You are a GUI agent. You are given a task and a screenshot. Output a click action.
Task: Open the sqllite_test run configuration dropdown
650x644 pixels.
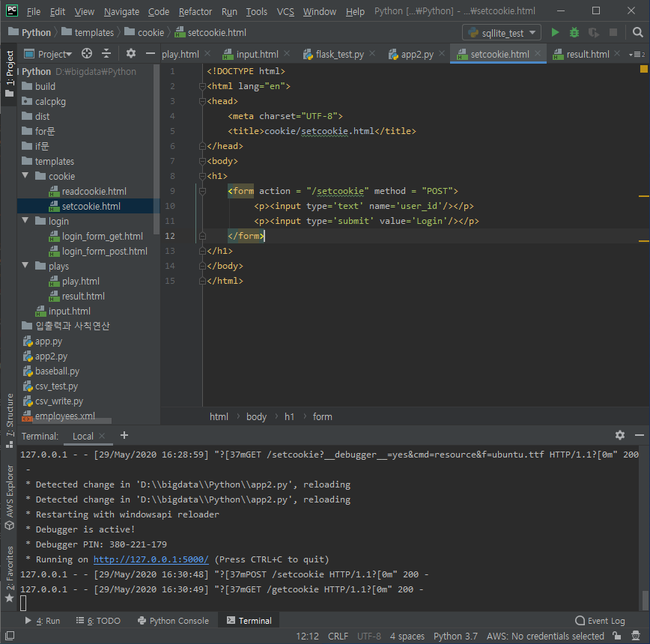[x=502, y=33]
